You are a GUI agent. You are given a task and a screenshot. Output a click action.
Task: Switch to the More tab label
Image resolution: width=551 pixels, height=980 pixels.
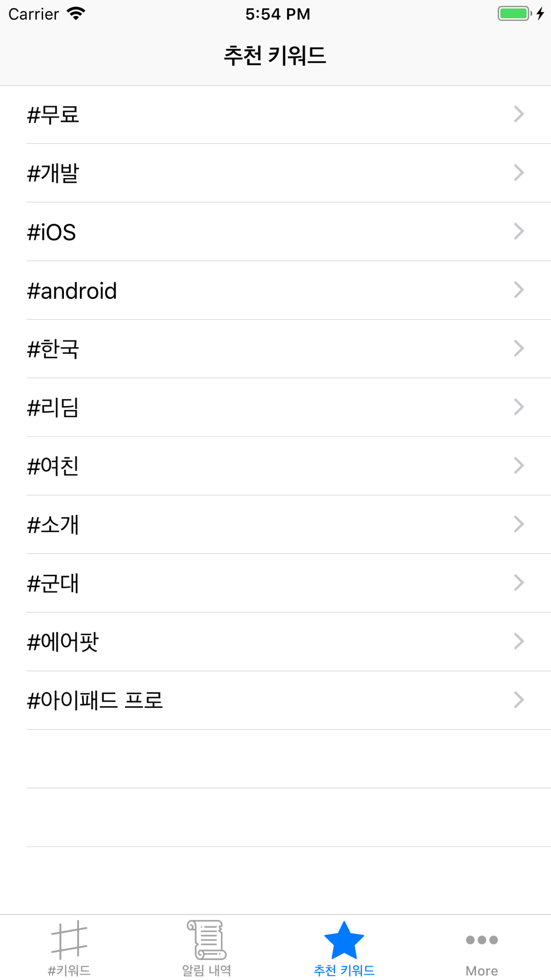coord(482,971)
